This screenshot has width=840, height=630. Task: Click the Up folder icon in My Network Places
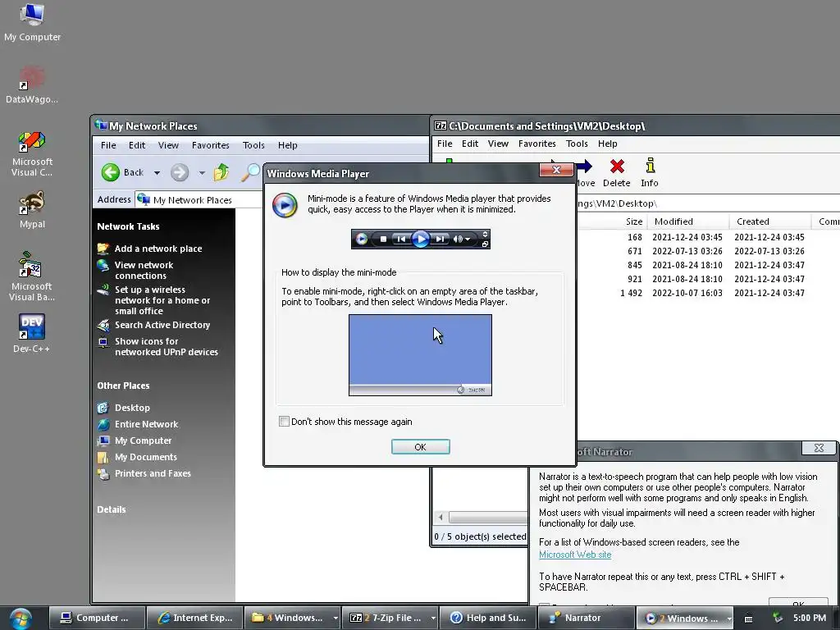pyautogui.click(x=221, y=172)
